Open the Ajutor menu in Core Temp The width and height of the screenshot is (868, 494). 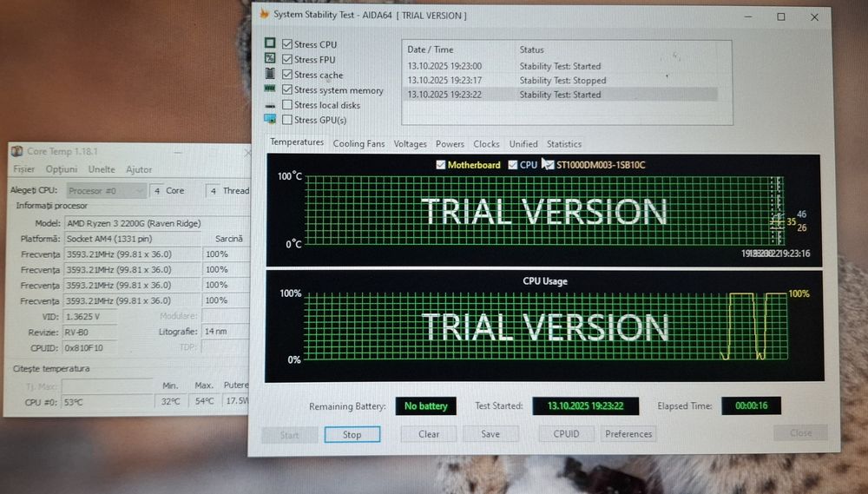139,169
